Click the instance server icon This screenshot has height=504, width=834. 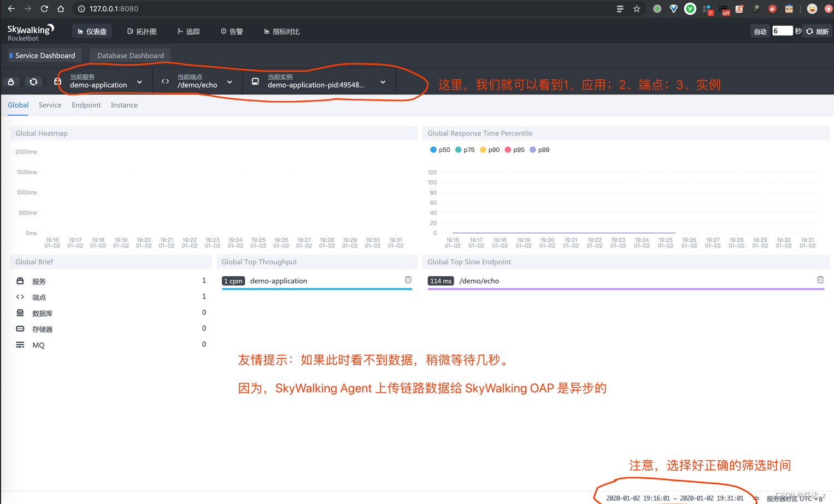(255, 81)
